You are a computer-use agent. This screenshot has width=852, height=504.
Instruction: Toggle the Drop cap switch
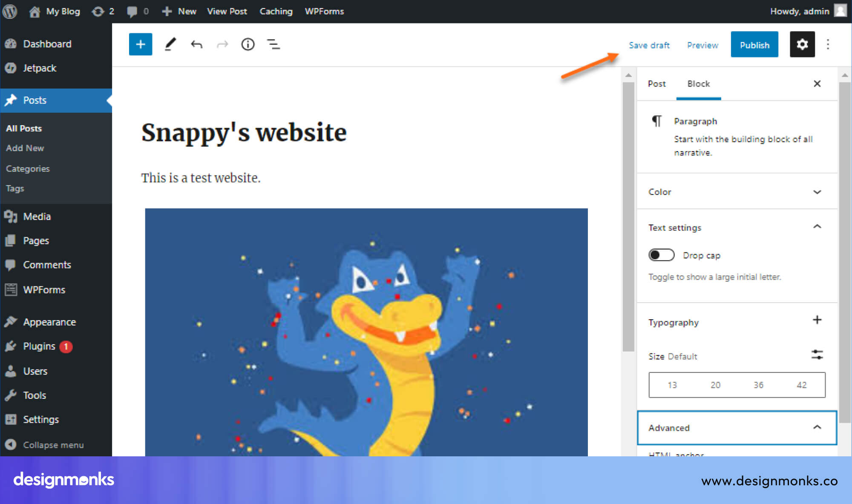click(x=662, y=255)
